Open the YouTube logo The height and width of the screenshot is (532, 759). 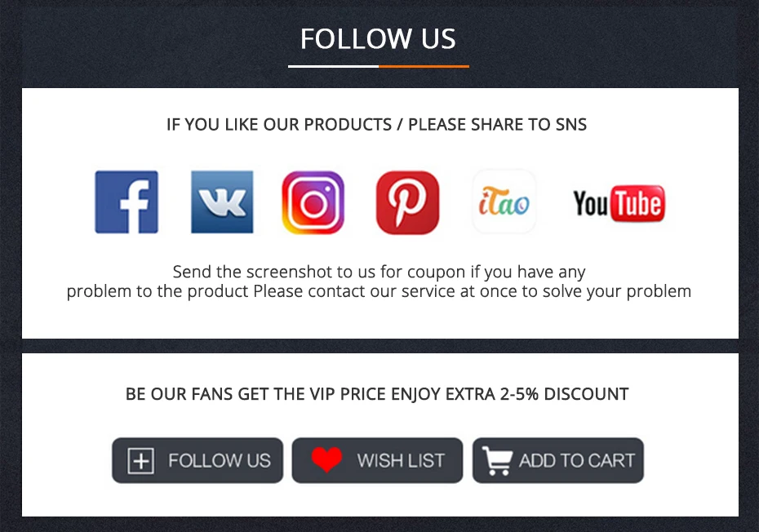pyautogui.click(x=619, y=203)
